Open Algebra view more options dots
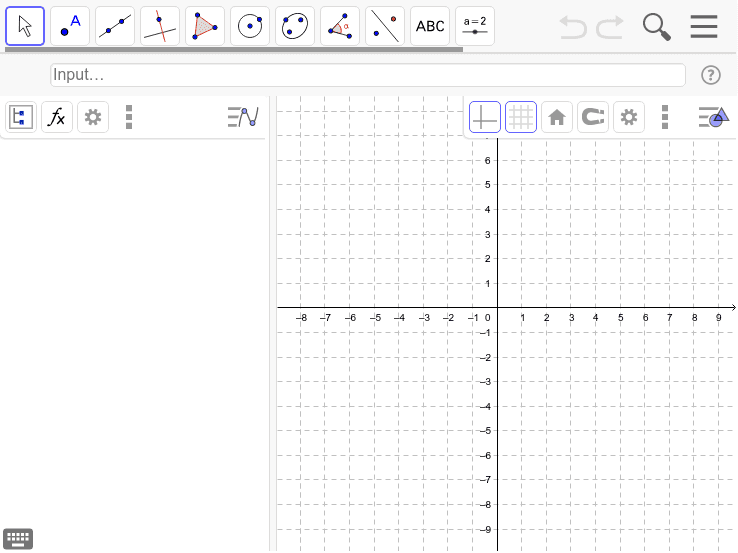 [x=129, y=117]
